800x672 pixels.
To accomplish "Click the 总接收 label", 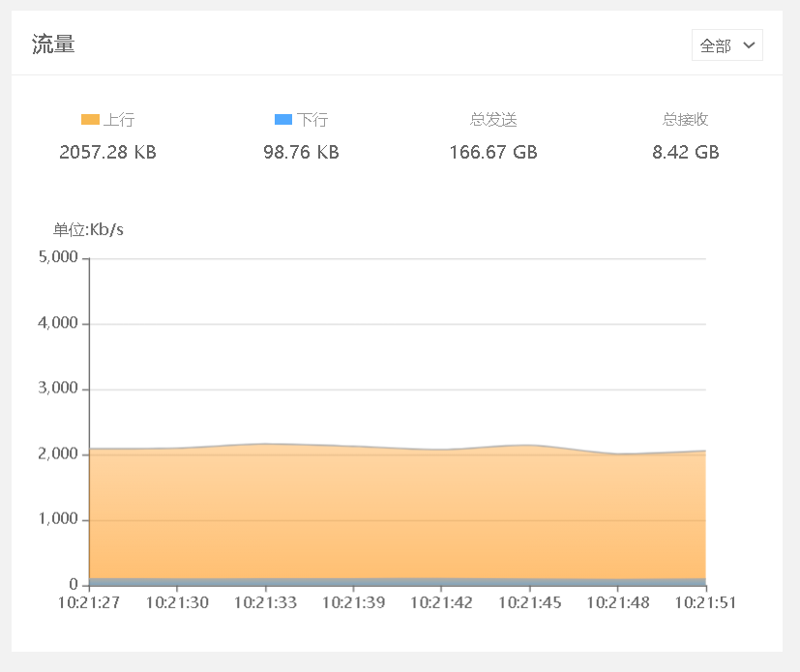I will tap(685, 120).
